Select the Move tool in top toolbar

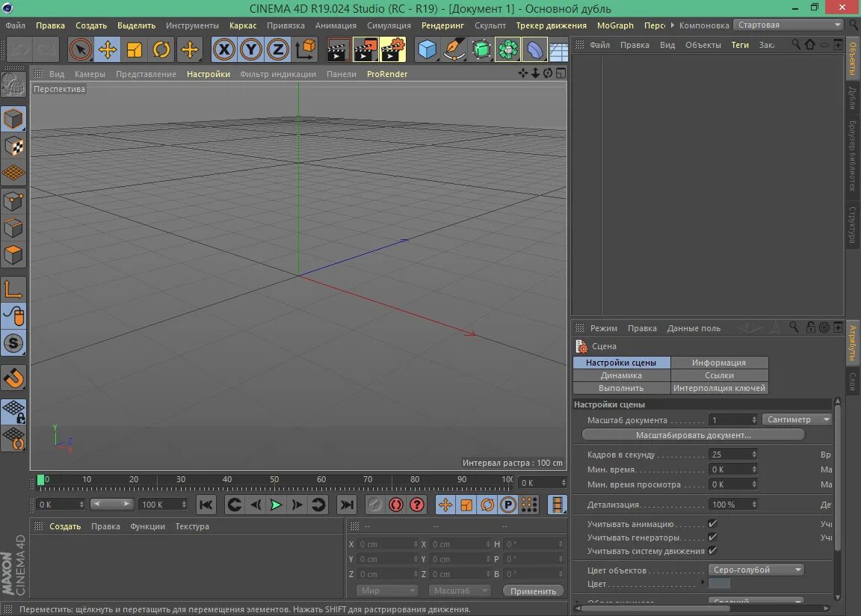click(x=107, y=50)
